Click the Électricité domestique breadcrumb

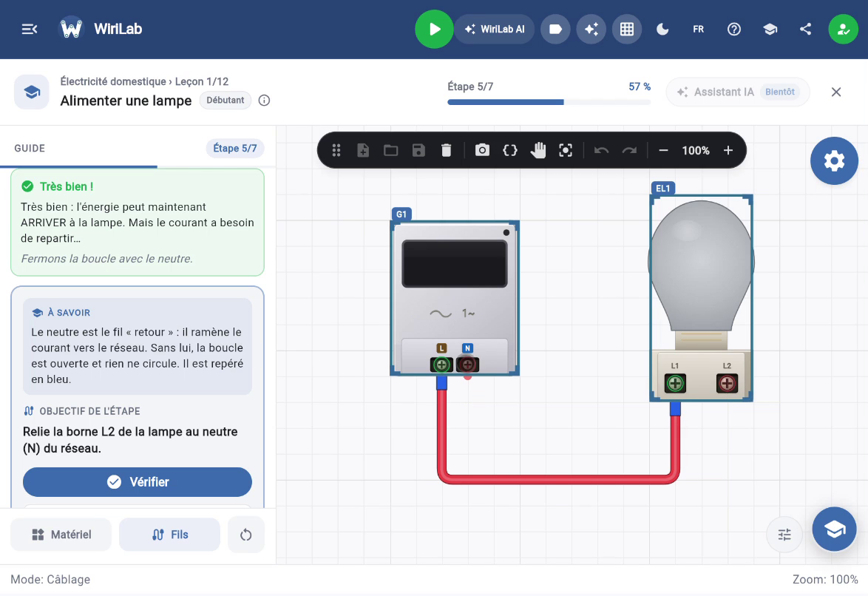(x=113, y=81)
